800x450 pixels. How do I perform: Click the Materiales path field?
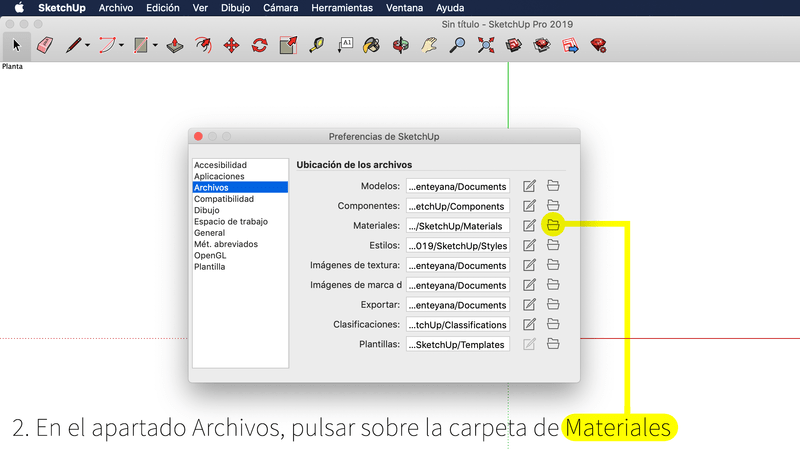coord(458,226)
